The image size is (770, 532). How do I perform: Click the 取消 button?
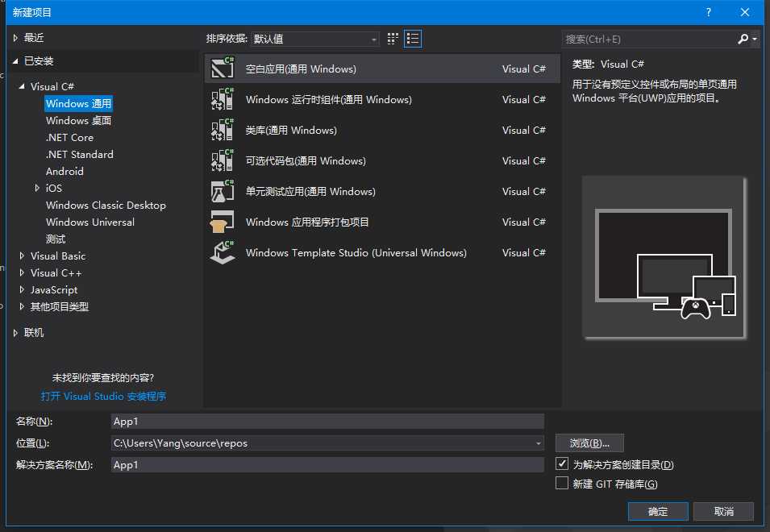(x=723, y=511)
